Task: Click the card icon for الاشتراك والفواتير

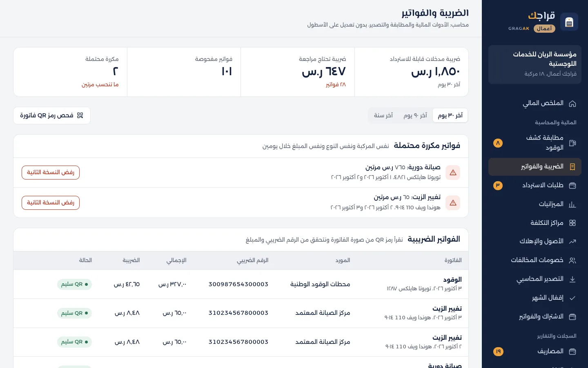Action: pyautogui.click(x=572, y=317)
